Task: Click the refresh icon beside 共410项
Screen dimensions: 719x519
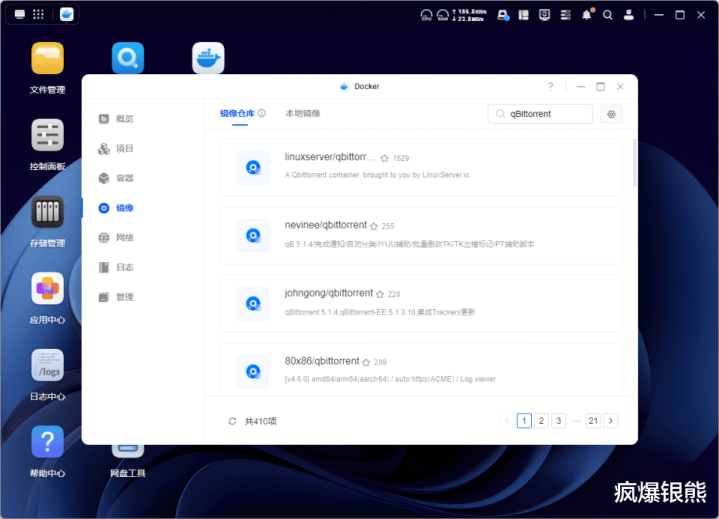Action: coord(233,421)
